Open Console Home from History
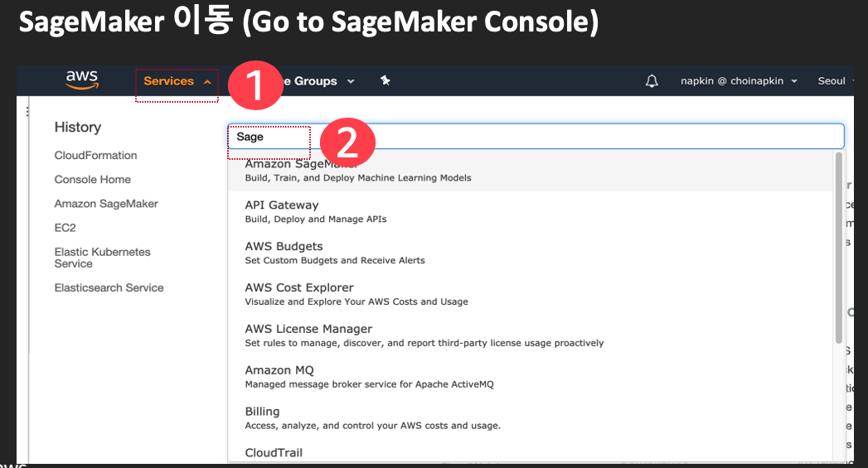868x468 pixels. pyautogui.click(x=93, y=179)
